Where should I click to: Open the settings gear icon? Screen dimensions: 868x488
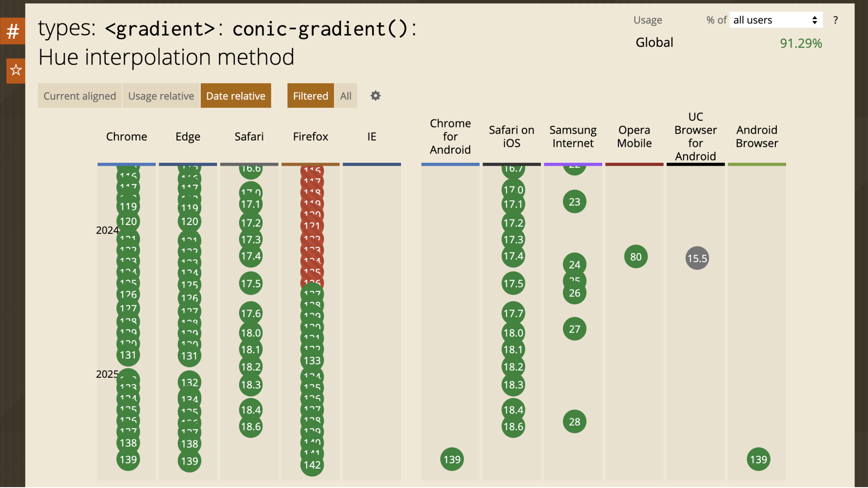375,96
